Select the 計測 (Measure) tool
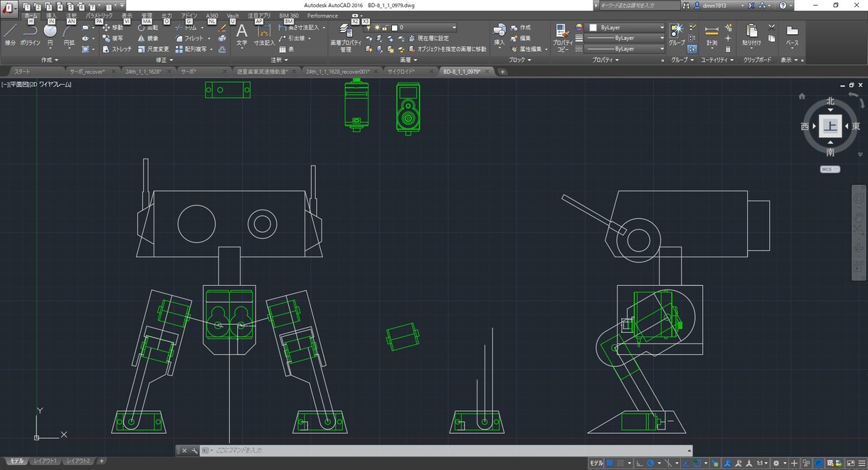Viewport: 868px width, 470px height. pos(711,36)
